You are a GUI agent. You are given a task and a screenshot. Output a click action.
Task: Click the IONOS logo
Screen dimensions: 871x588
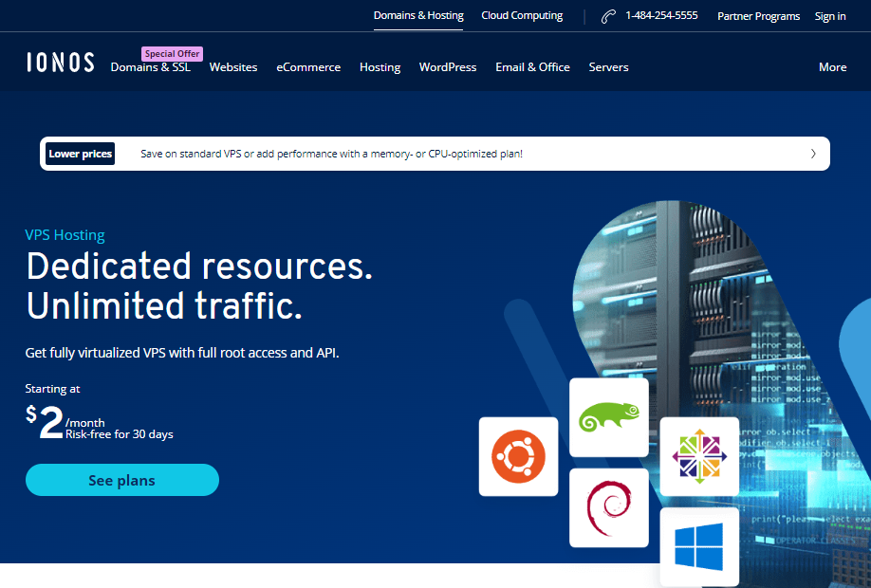coord(61,63)
